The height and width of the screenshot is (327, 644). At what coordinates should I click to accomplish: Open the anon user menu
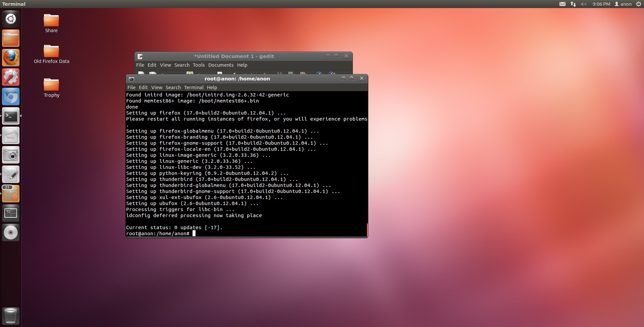(623, 4)
